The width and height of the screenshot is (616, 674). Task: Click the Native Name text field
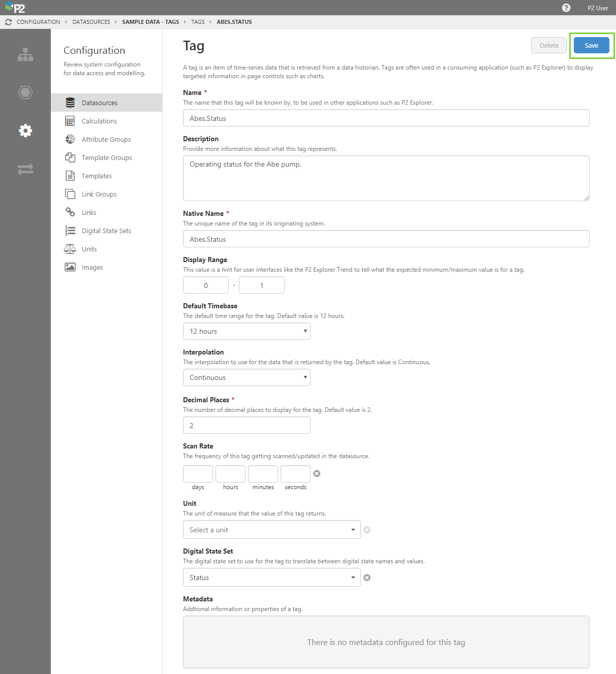click(x=386, y=239)
